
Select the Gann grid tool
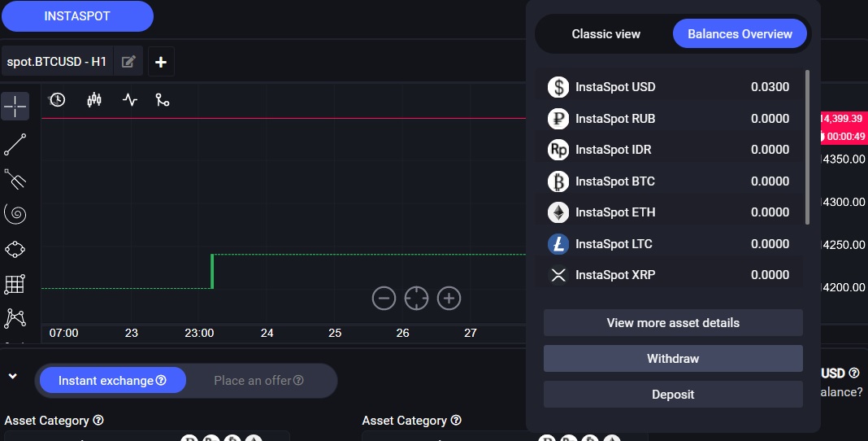pos(15,284)
